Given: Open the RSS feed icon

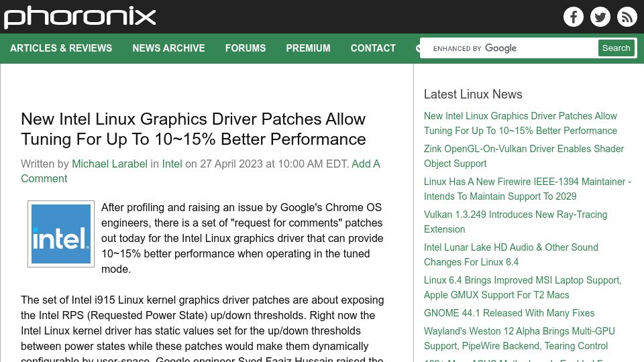Looking at the screenshot, I should [627, 17].
